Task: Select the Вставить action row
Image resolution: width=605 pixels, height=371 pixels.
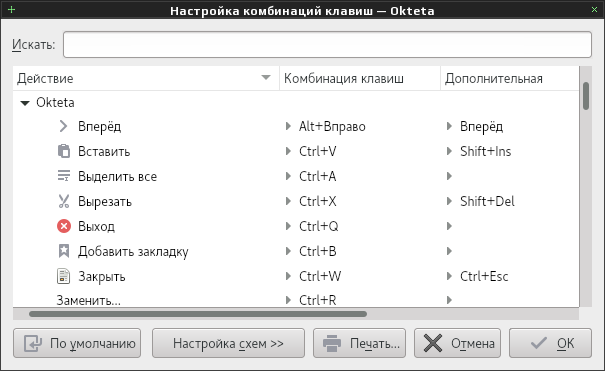Action: click(296, 151)
